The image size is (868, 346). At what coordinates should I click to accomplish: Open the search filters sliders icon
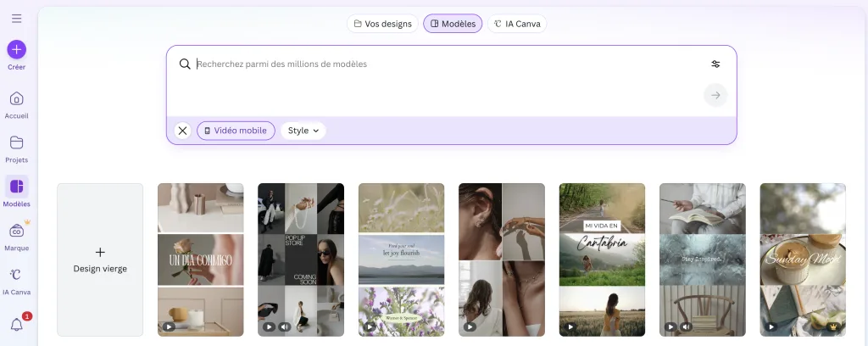[715, 64]
